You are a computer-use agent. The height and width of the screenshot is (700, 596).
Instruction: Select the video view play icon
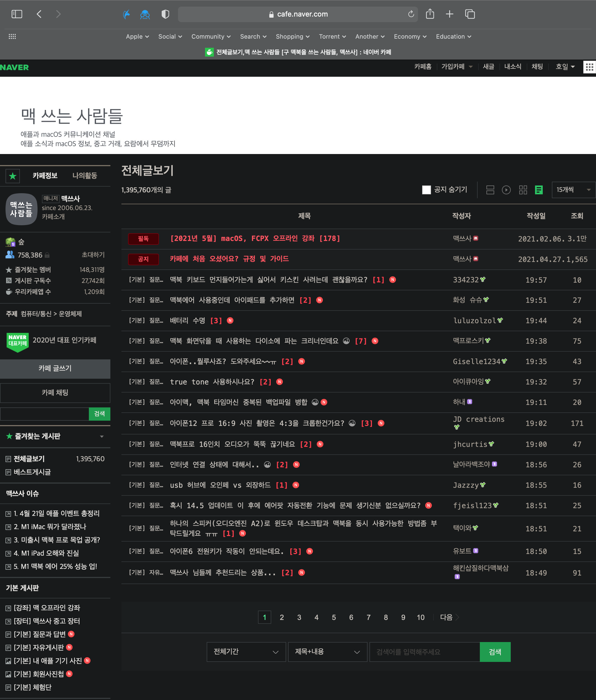[506, 190]
